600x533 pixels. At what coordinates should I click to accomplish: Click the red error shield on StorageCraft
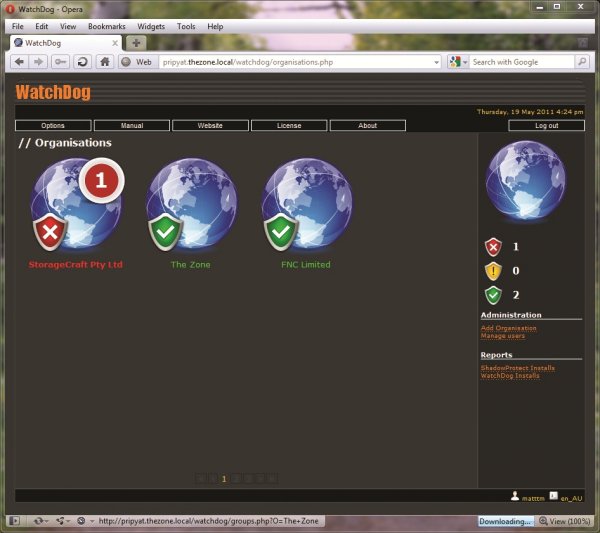click(50, 232)
